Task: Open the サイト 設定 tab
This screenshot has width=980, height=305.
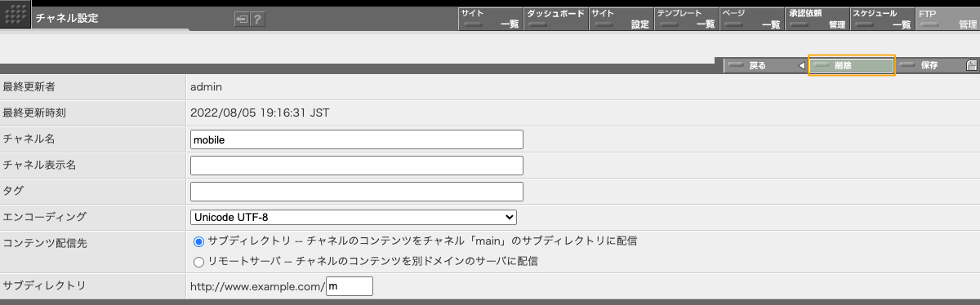Action: coord(621,19)
